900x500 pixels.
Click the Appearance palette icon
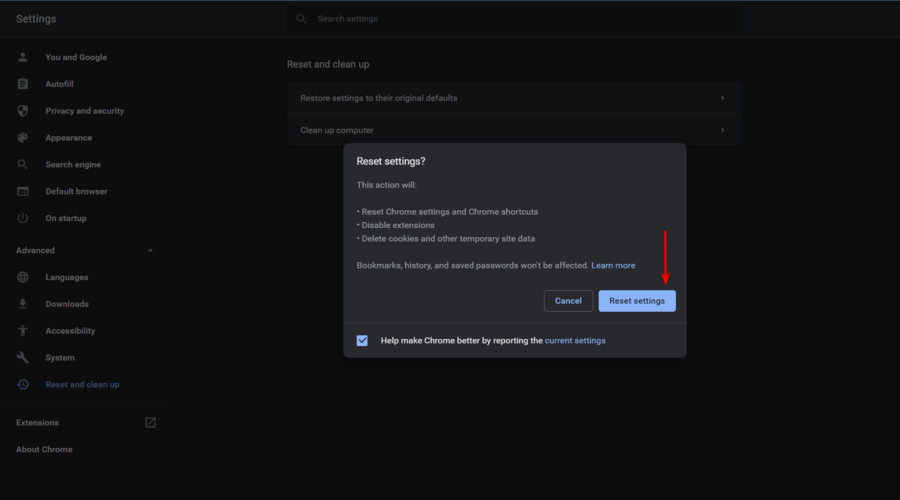point(22,138)
